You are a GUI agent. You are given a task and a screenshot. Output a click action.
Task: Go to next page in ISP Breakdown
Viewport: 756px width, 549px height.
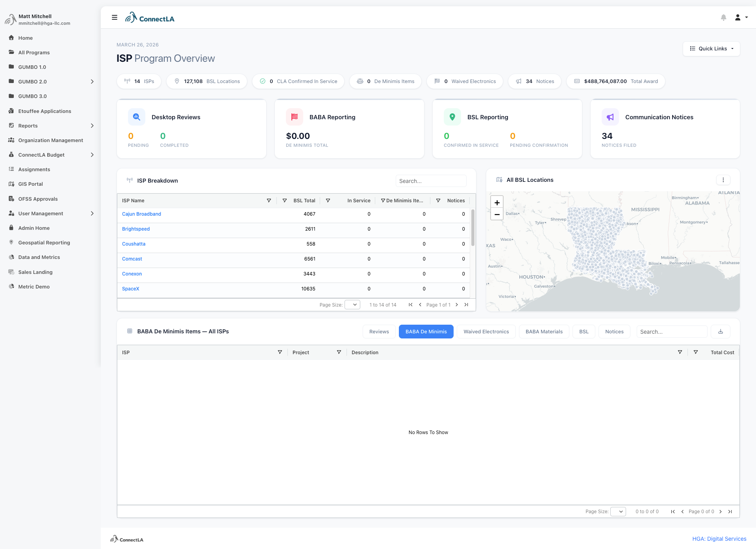(457, 305)
